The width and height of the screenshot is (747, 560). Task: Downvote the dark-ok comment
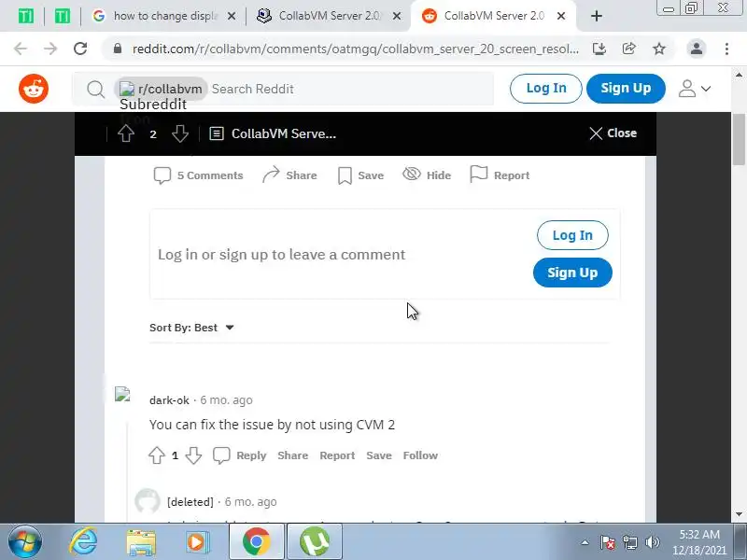click(x=193, y=455)
